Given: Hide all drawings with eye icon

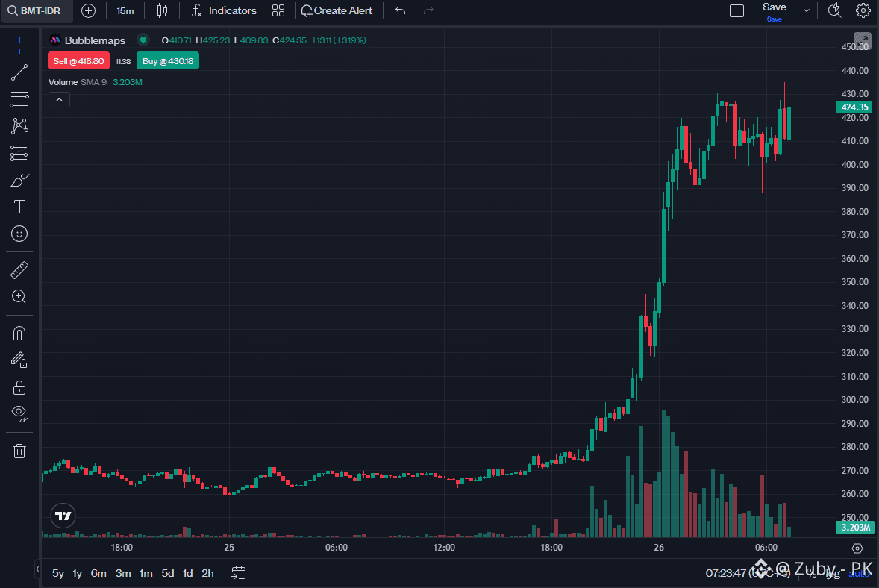Looking at the screenshot, I should click(x=19, y=413).
